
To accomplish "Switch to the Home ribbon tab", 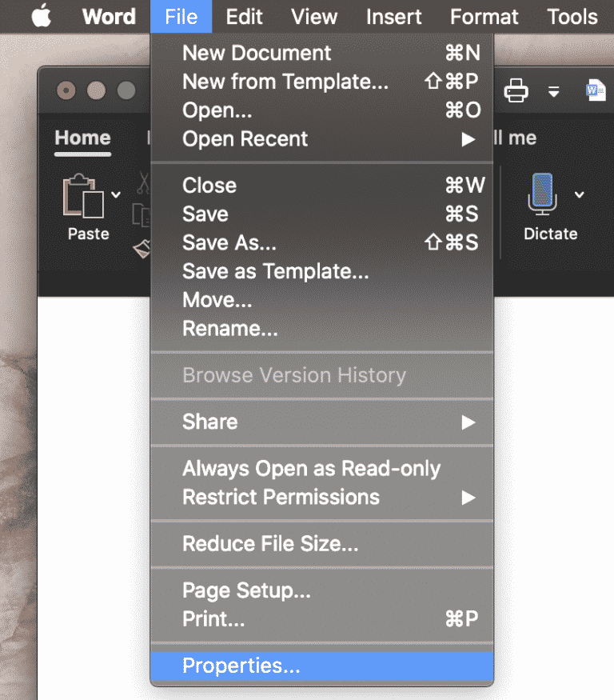I will click(82, 138).
